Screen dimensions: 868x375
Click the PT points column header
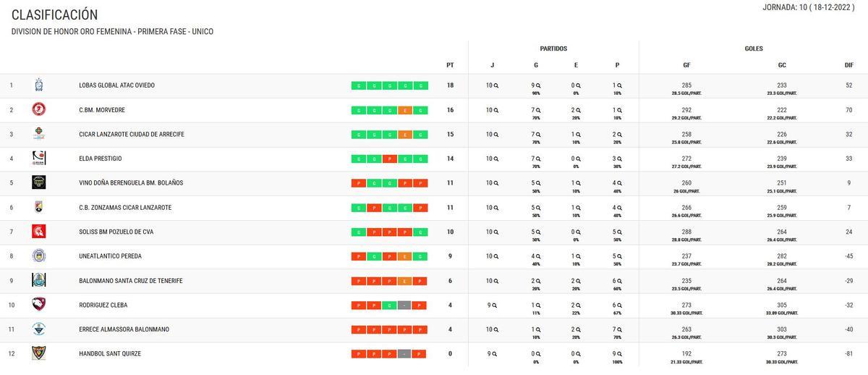coord(450,65)
